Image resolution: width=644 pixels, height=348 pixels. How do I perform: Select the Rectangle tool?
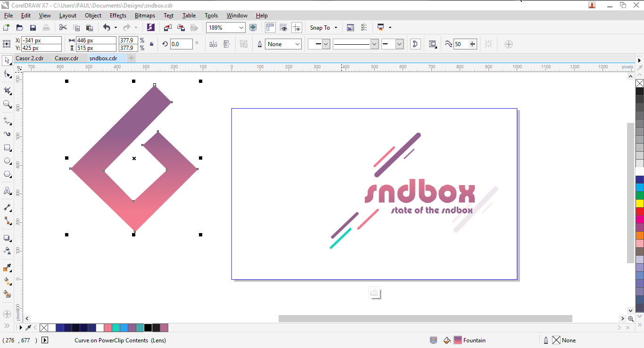(7, 148)
